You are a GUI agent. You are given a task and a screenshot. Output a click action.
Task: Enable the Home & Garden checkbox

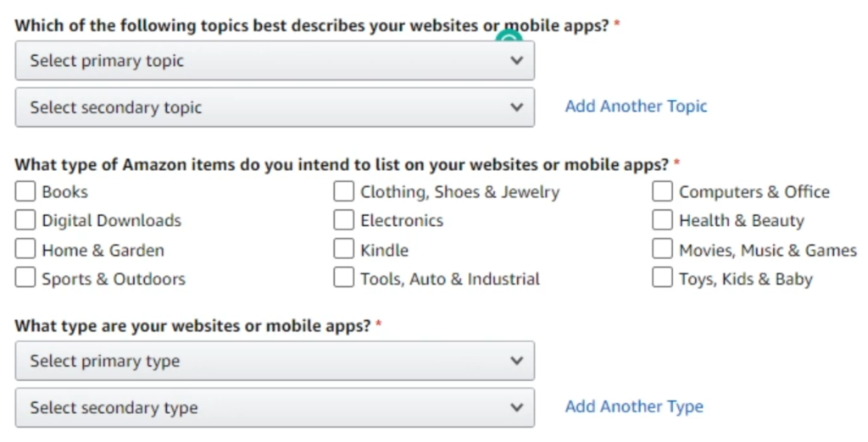[25, 250]
